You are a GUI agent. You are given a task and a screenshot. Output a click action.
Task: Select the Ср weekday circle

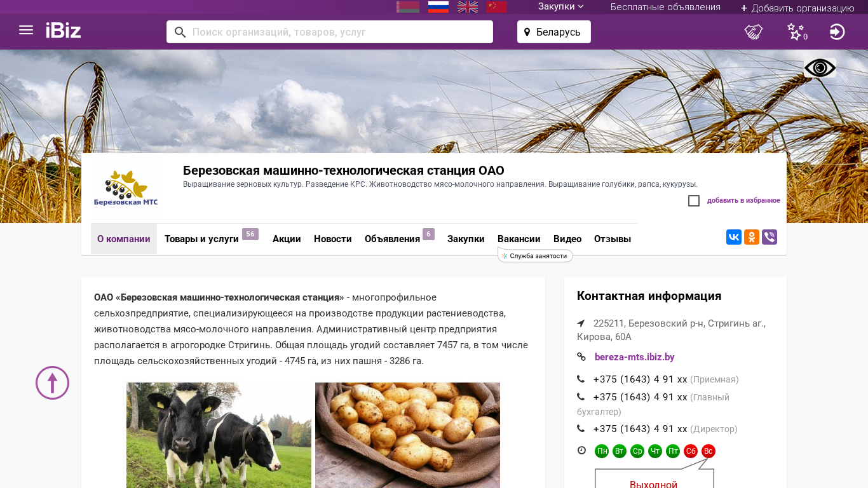(x=637, y=451)
